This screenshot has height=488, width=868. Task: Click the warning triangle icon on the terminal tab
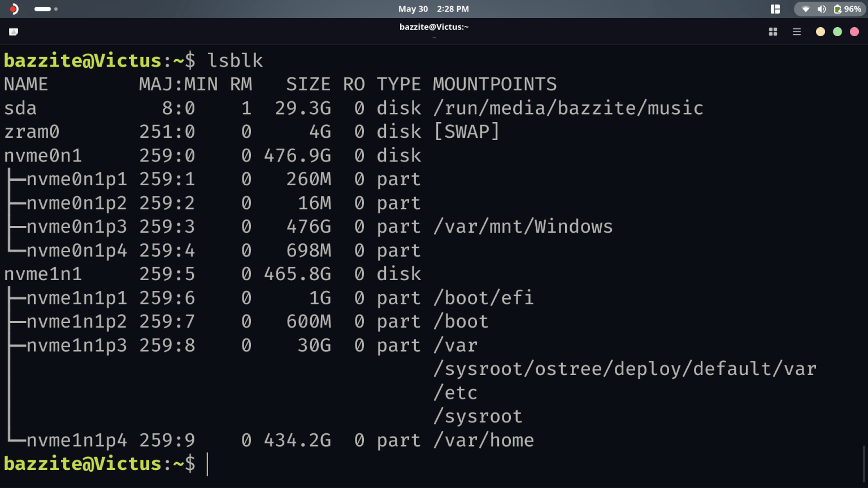click(14, 32)
